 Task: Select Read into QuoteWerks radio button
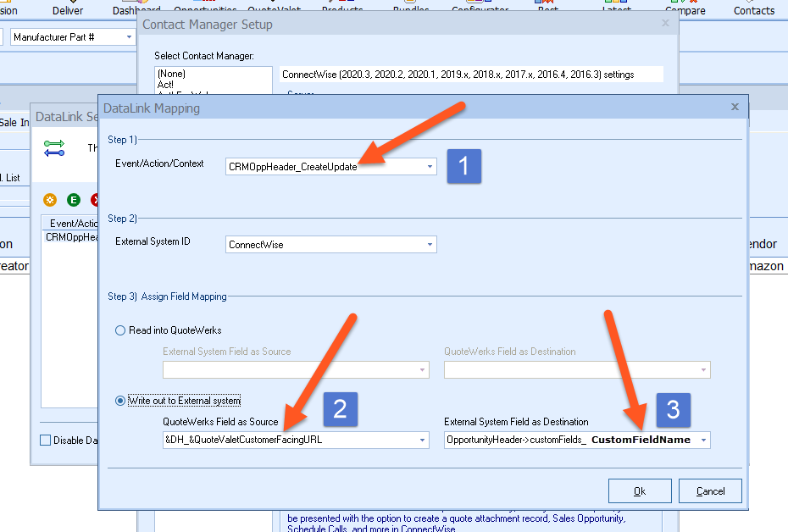(120, 330)
